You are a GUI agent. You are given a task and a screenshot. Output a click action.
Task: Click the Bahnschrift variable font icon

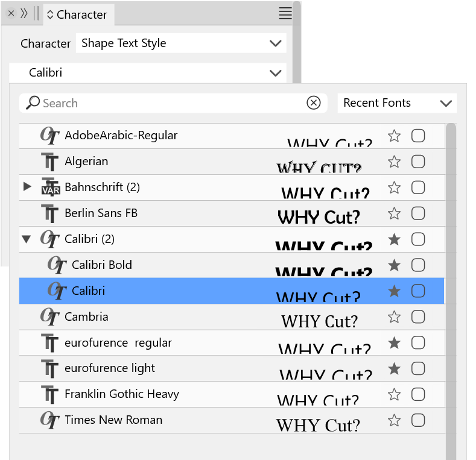[51, 187]
